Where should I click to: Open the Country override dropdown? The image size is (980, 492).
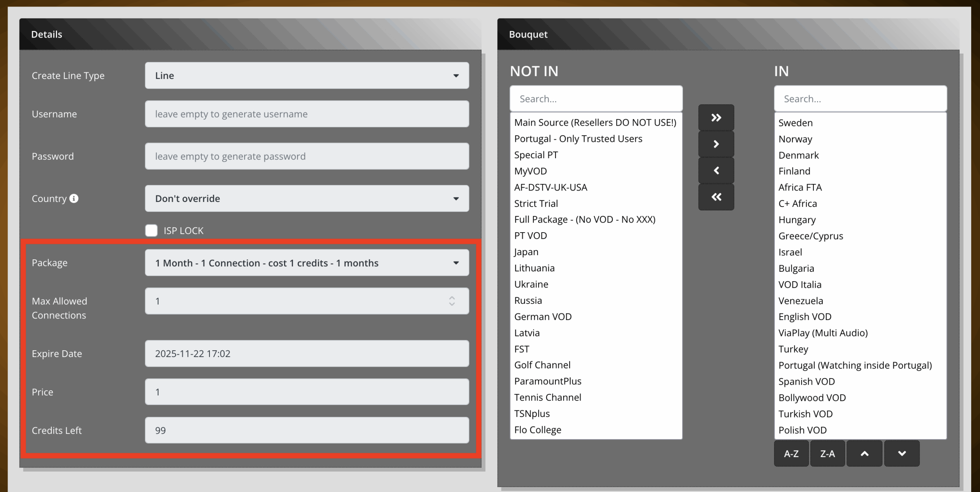click(x=307, y=198)
